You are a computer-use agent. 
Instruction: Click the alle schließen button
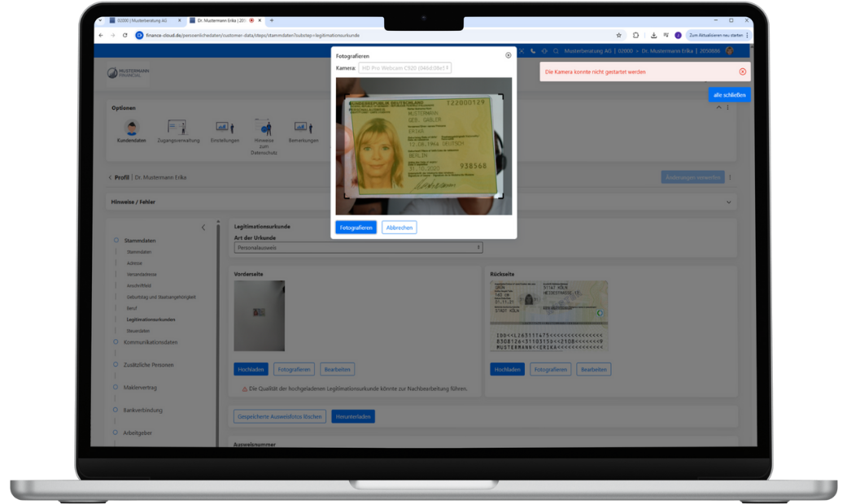(729, 95)
